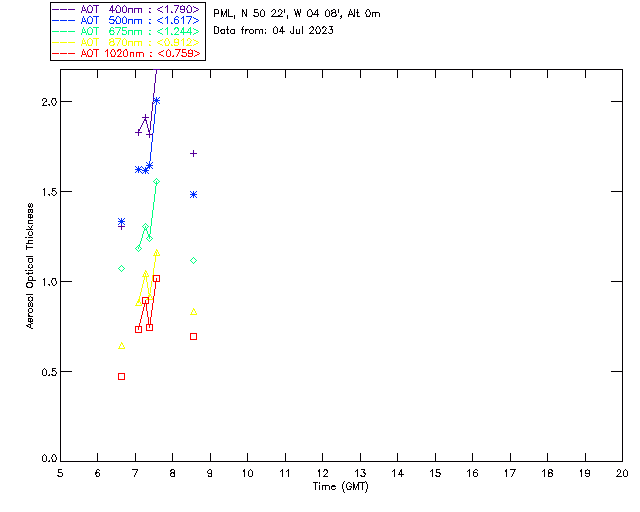The height and width of the screenshot is (512, 640).
Task: Click the x-axis tick label 11
Action: click(x=285, y=473)
